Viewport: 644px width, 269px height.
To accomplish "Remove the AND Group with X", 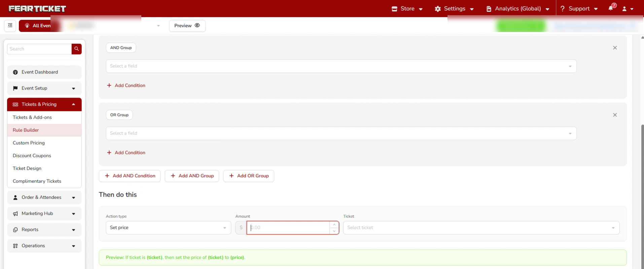I will click(615, 48).
